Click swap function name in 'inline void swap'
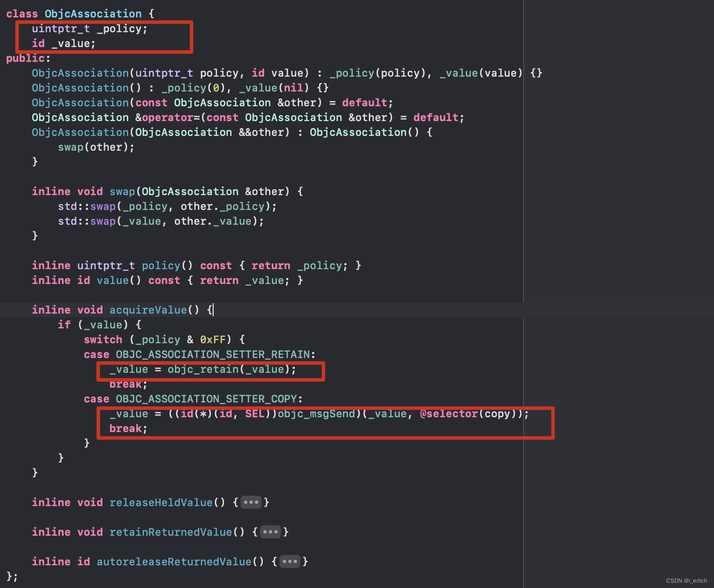 coord(122,192)
